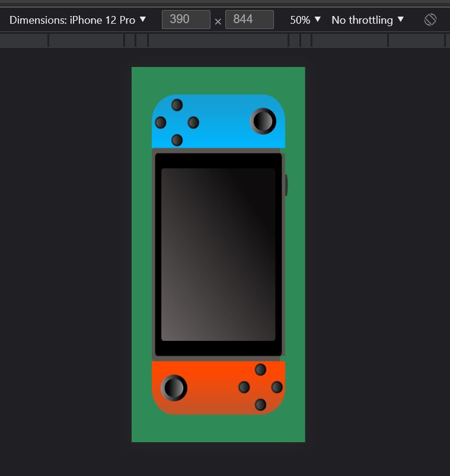Click the action button farthest from the joystick on orange controller
The width and height of the screenshot is (450, 476).
tap(277, 387)
